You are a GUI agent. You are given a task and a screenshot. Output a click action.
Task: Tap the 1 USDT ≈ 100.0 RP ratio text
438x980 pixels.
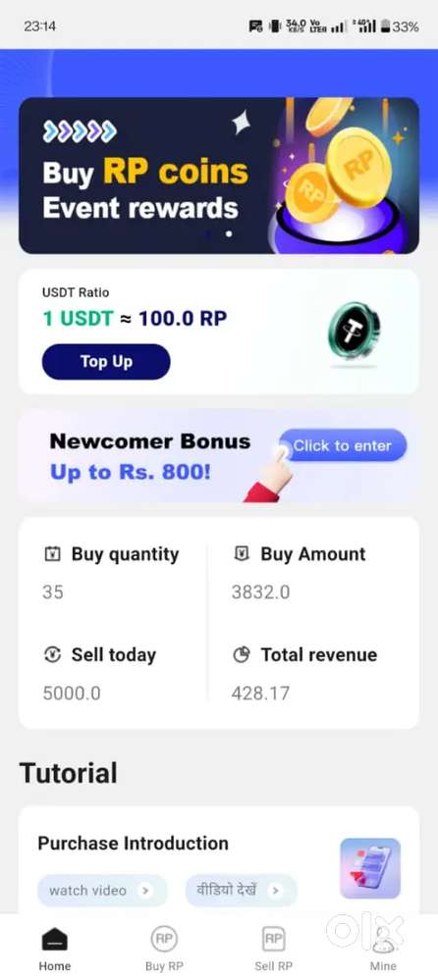135,319
